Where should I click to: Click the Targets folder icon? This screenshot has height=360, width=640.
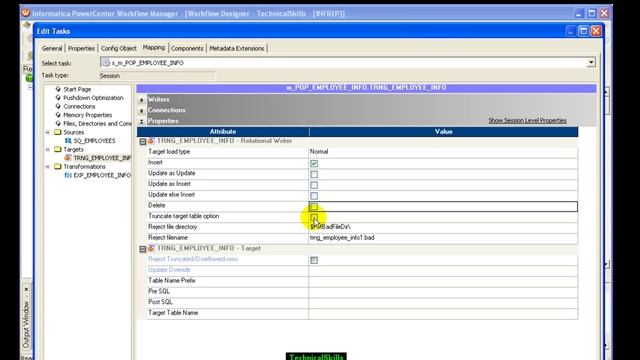coord(58,149)
